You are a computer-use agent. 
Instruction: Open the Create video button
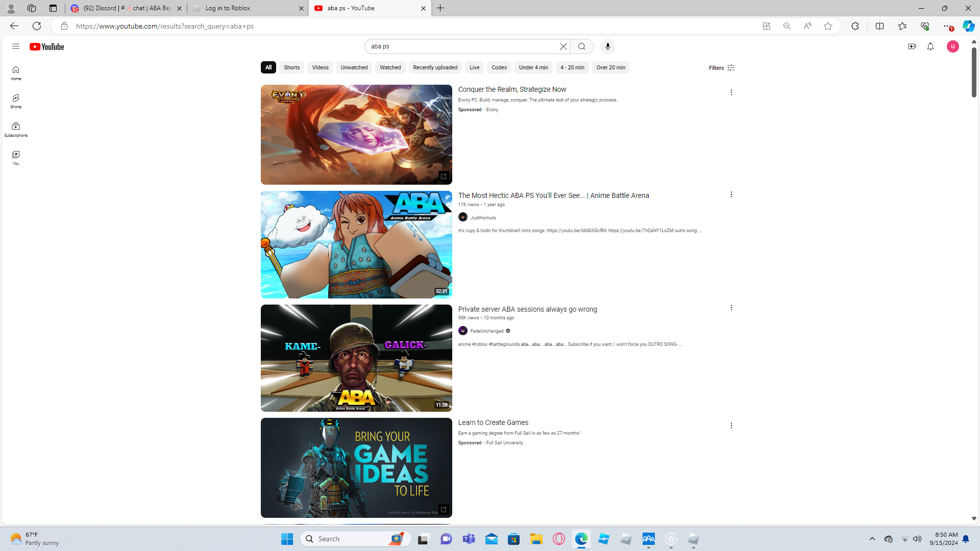coord(912,46)
